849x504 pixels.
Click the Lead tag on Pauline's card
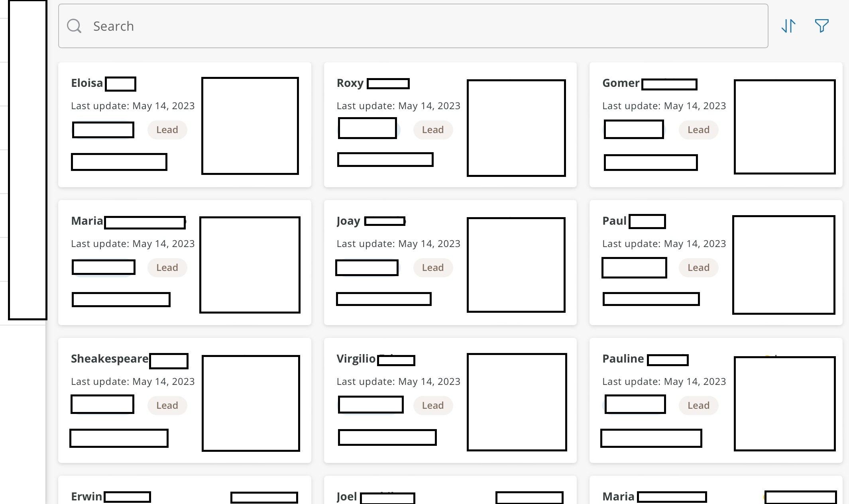click(698, 406)
